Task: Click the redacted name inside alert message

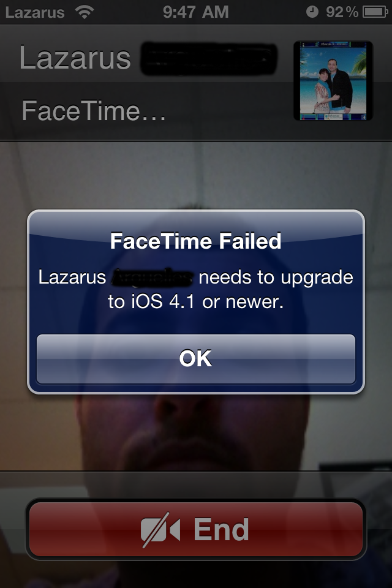Action: click(153, 277)
